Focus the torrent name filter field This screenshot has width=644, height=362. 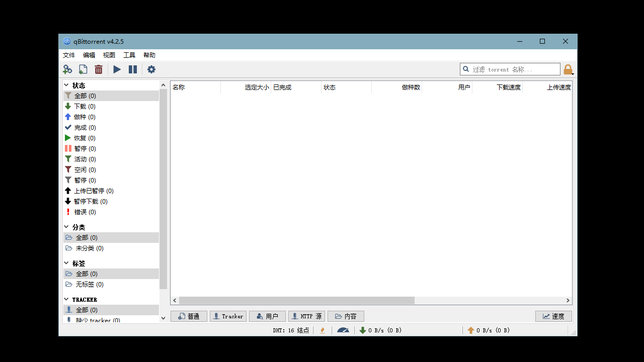coord(514,69)
